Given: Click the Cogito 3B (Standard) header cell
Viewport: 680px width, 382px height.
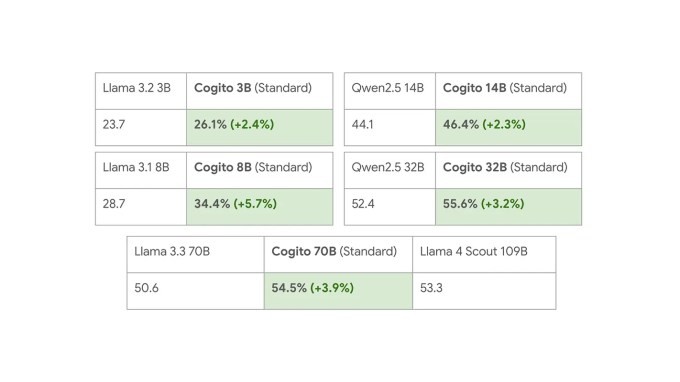Looking at the screenshot, I should pyautogui.click(x=260, y=91).
